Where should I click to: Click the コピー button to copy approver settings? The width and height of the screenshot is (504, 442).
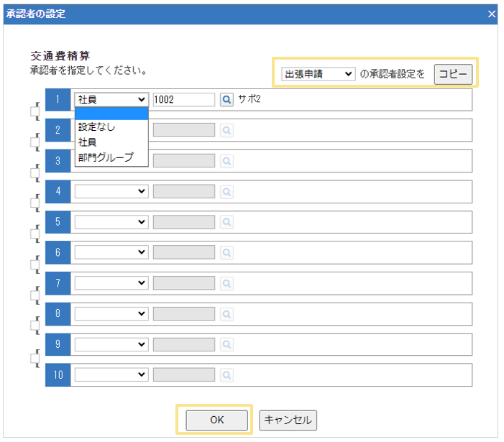[453, 74]
